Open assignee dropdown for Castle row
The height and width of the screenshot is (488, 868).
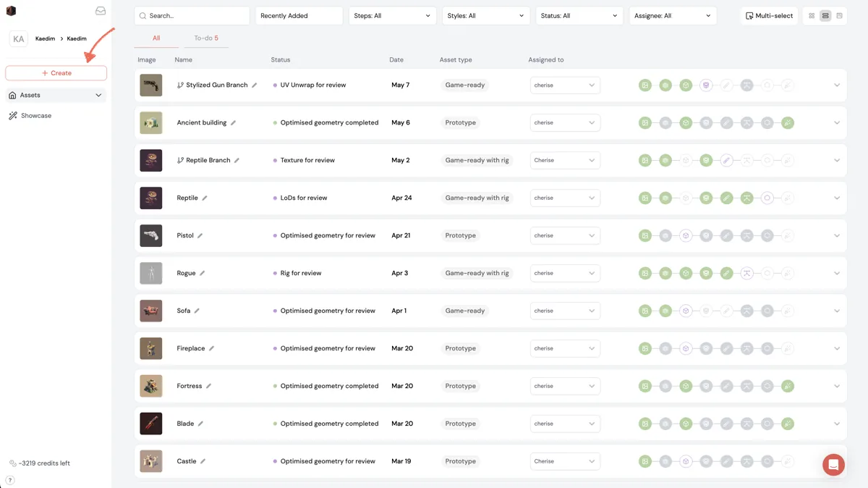click(x=565, y=462)
